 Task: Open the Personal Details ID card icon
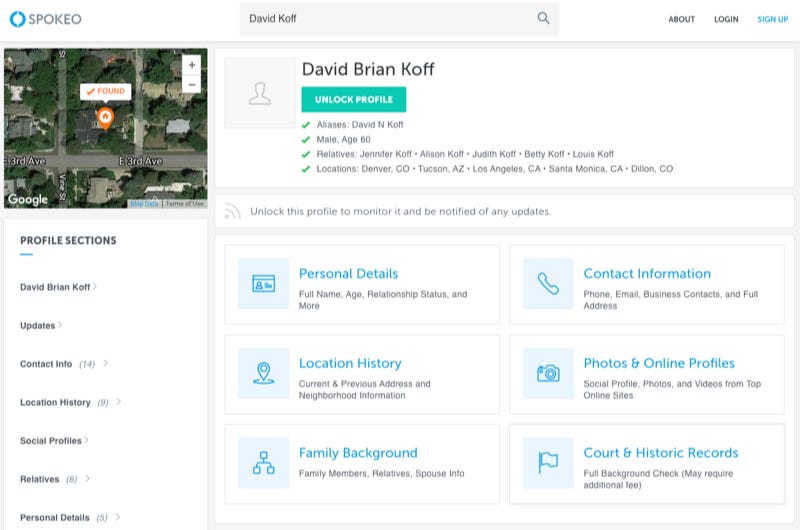point(264,284)
